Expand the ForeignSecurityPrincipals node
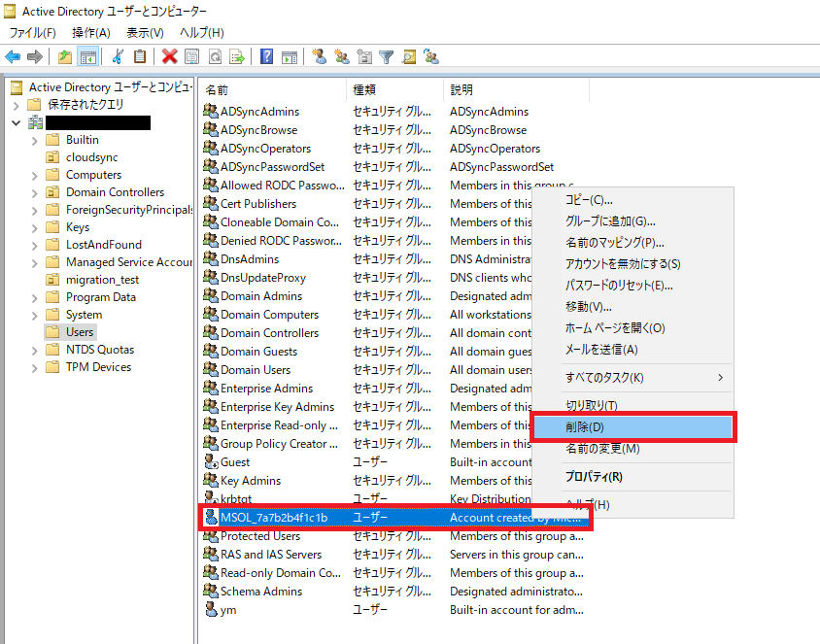This screenshot has width=820, height=644. (35, 211)
